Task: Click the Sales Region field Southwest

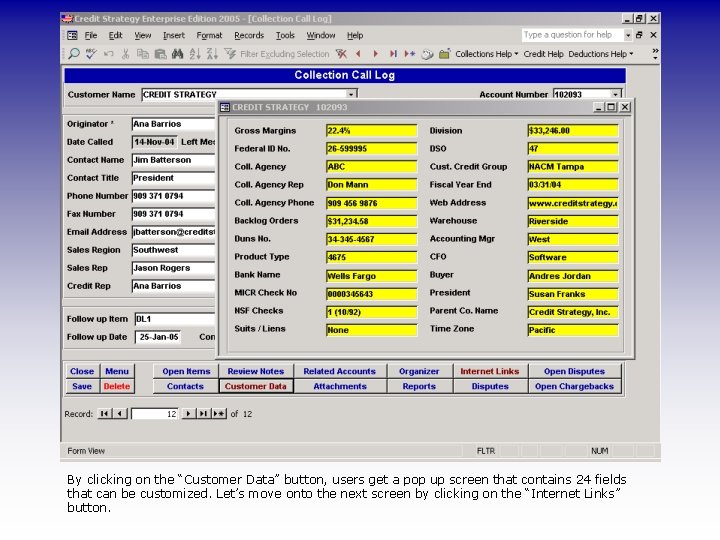Action: [173, 250]
